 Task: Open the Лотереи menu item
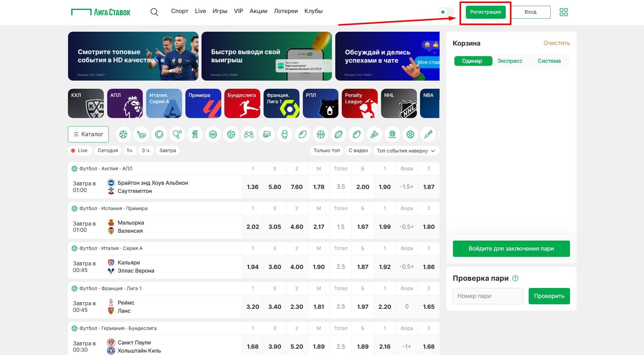coord(286,11)
